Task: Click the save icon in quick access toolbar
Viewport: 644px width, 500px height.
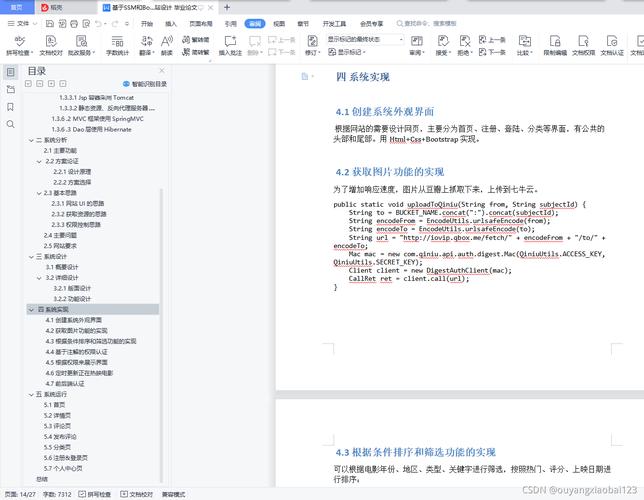Action: (x=50, y=24)
